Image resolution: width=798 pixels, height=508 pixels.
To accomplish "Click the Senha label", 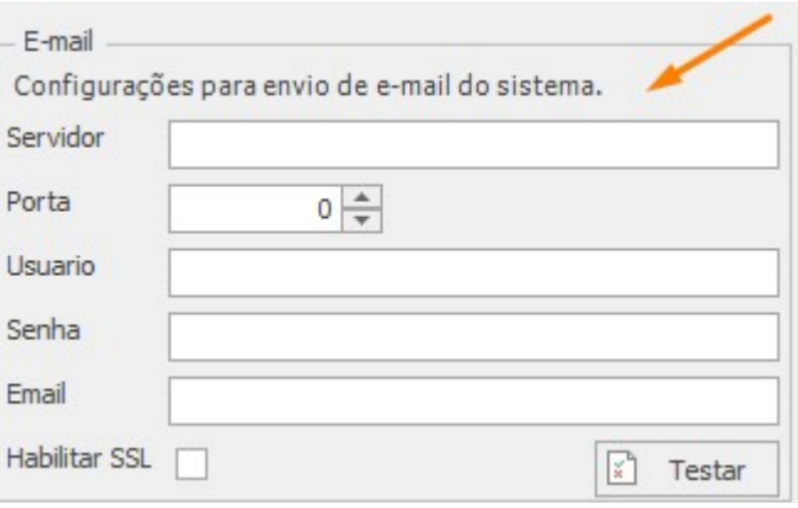I will coord(43,330).
